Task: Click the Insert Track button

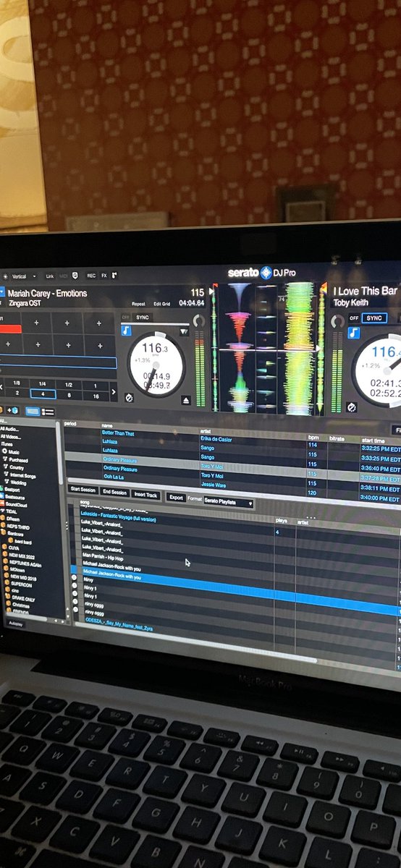Action: 146,495
